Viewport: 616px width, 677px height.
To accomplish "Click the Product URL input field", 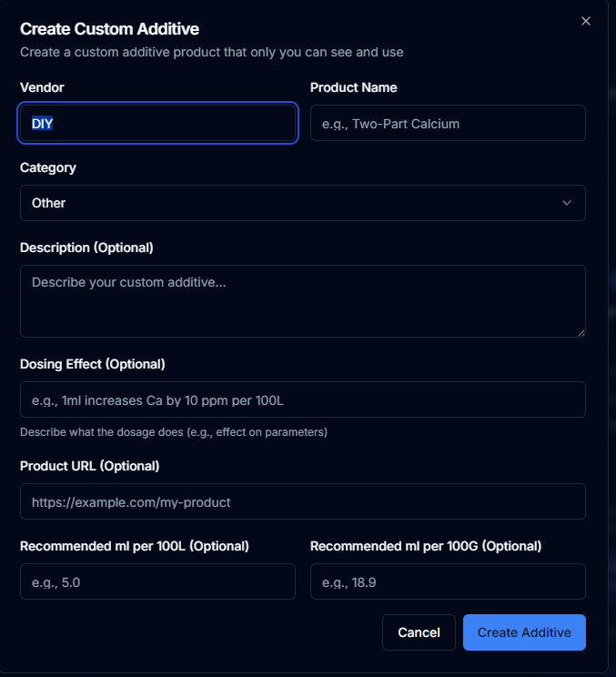I will tap(302, 501).
